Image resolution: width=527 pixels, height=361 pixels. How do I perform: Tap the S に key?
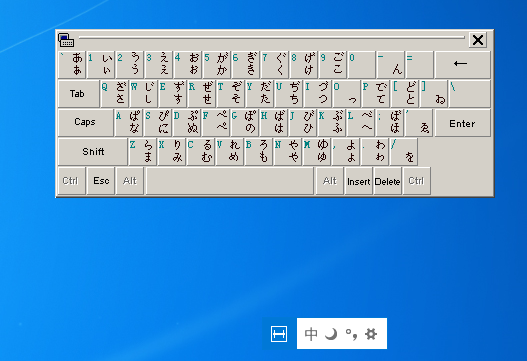tap(157, 122)
